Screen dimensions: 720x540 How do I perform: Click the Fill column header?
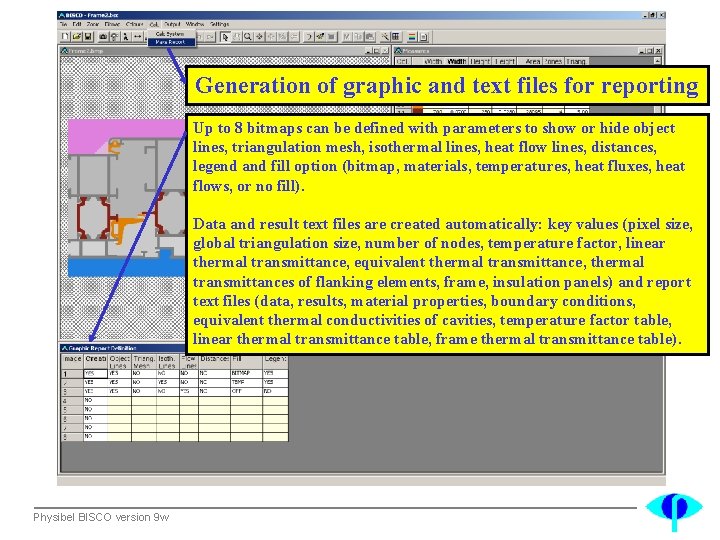click(247, 361)
